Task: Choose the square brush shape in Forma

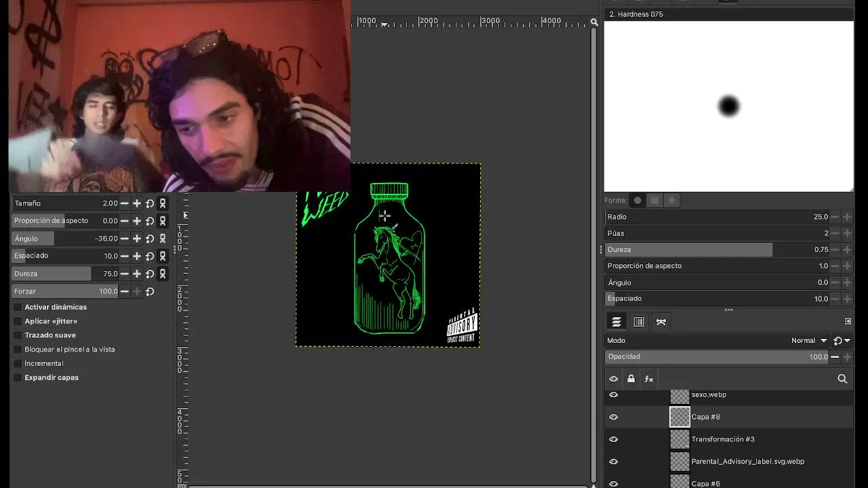Action: [x=654, y=201]
